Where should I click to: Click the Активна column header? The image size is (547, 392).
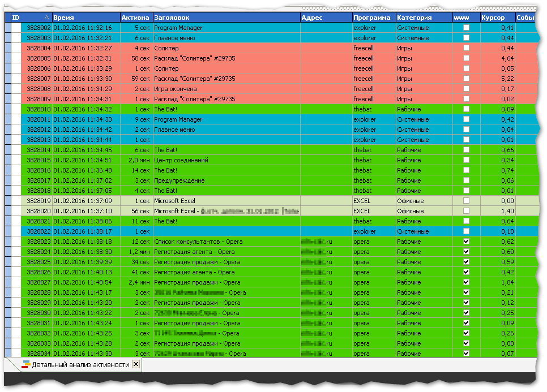coord(136,18)
